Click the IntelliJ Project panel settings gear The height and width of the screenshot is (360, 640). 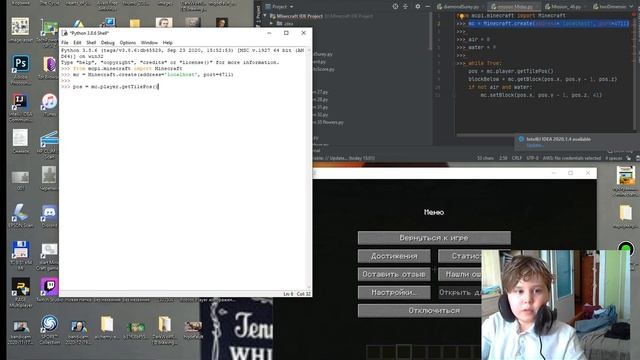pos(418,7)
